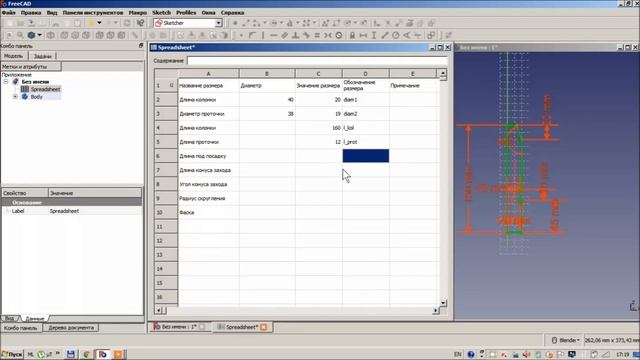
Task: Select cell 'Угол конуса захода'
Action: (209, 184)
